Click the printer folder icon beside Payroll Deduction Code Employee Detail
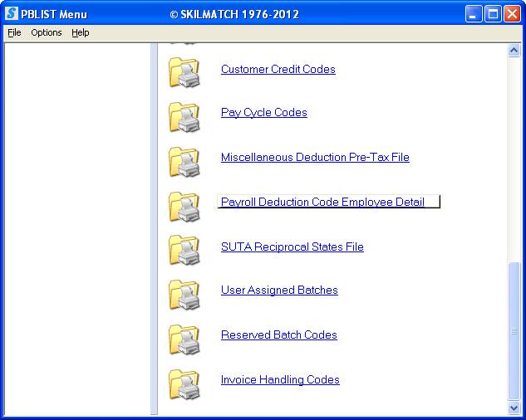526x420 pixels. coord(184,207)
